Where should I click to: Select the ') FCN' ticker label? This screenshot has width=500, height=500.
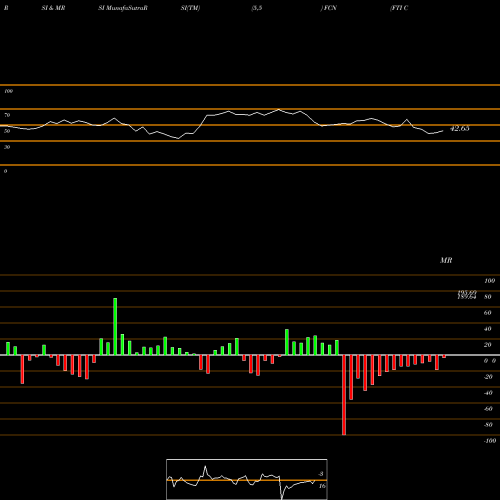coord(329,8)
